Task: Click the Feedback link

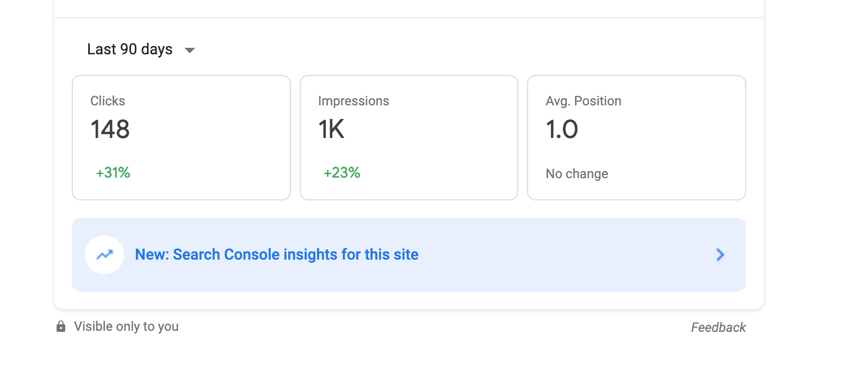Action: pyautogui.click(x=718, y=328)
